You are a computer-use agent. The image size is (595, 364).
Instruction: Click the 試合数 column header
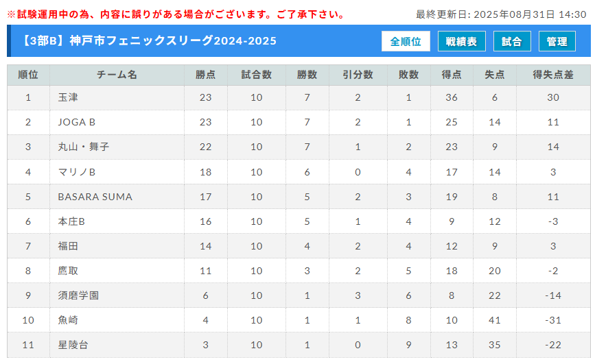(x=257, y=75)
